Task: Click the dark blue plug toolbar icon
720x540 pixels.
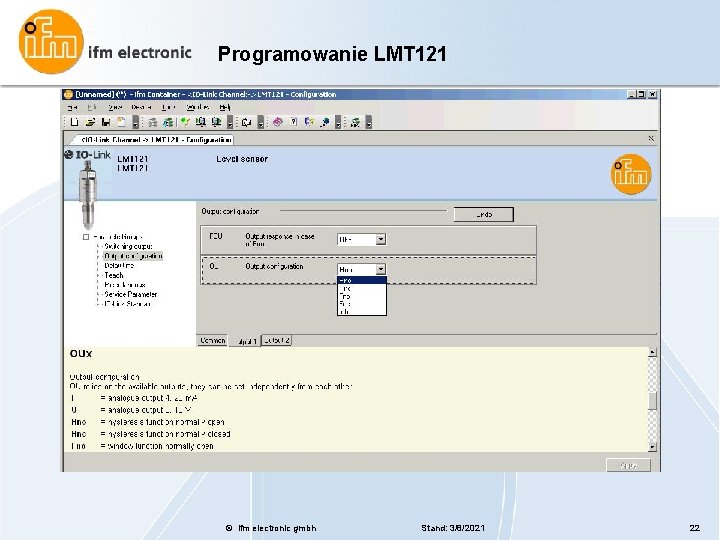Action: (x=325, y=122)
